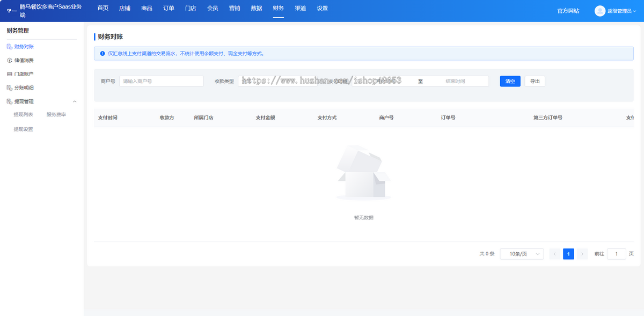
Task: Open 服务费率 submenu item
Action: point(56,114)
